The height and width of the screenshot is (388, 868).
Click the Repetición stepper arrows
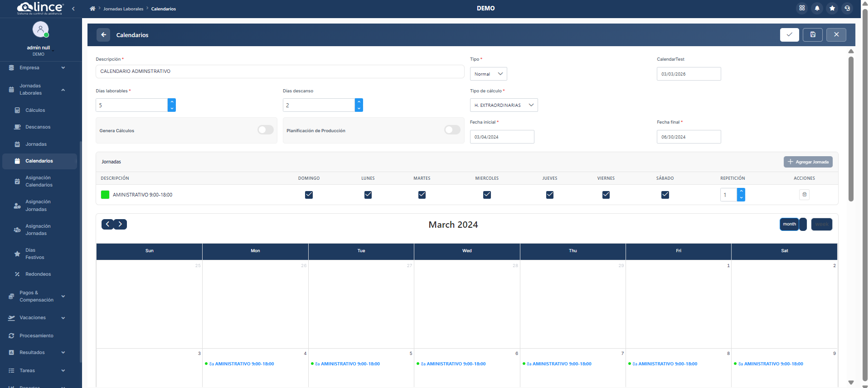741,195
